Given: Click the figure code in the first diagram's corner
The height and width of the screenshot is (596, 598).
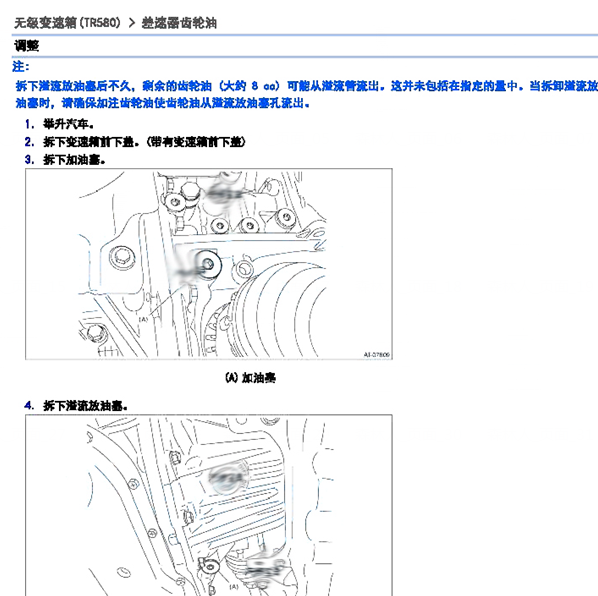Looking at the screenshot, I should point(376,355).
